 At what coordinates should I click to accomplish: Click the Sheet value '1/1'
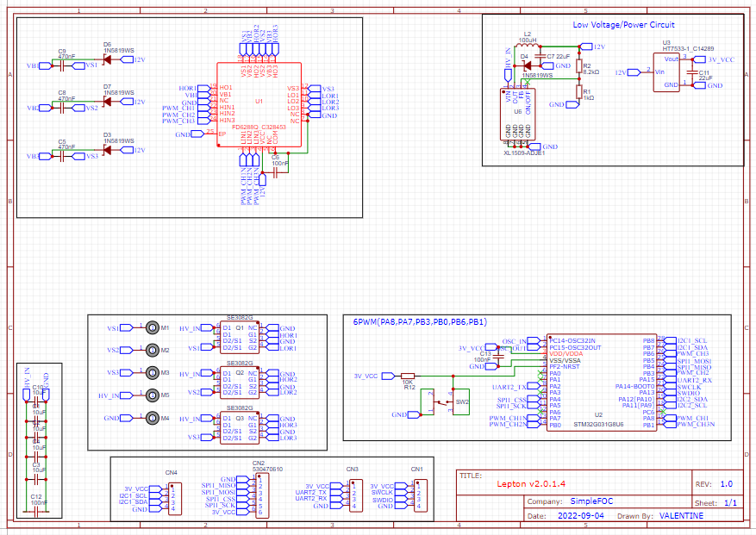click(730, 503)
